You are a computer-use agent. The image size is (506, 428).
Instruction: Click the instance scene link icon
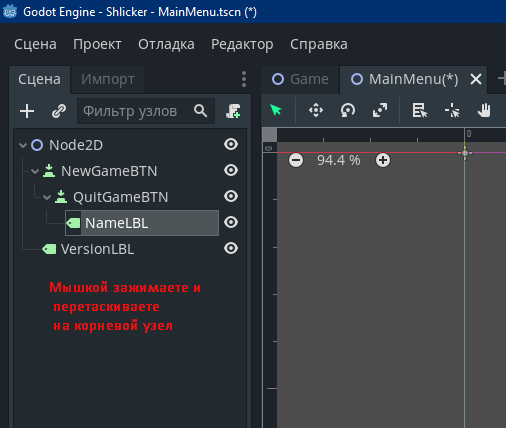point(59,111)
